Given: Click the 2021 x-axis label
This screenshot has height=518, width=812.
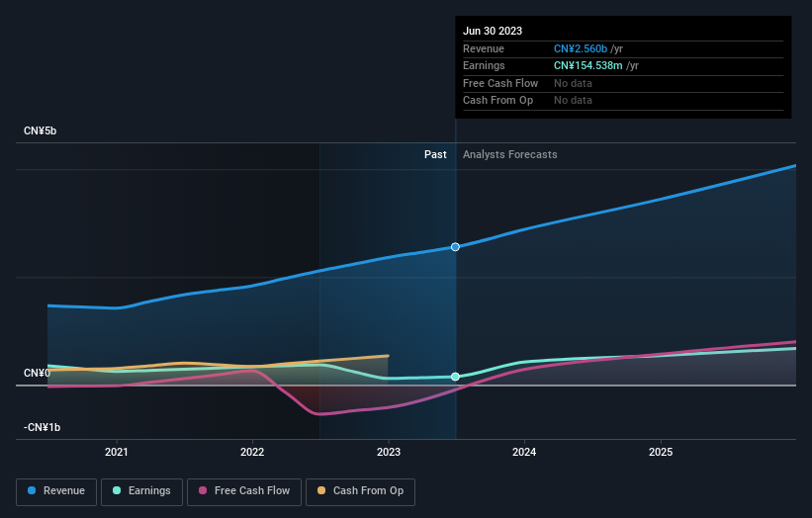Looking at the screenshot, I should pyautogui.click(x=117, y=452).
